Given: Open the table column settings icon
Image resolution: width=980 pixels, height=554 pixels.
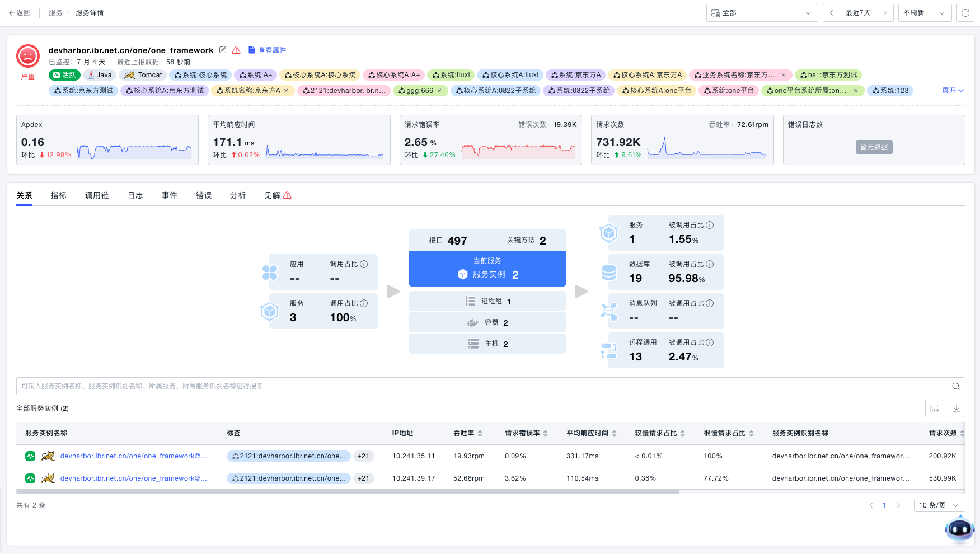Looking at the screenshot, I should (934, 409).
